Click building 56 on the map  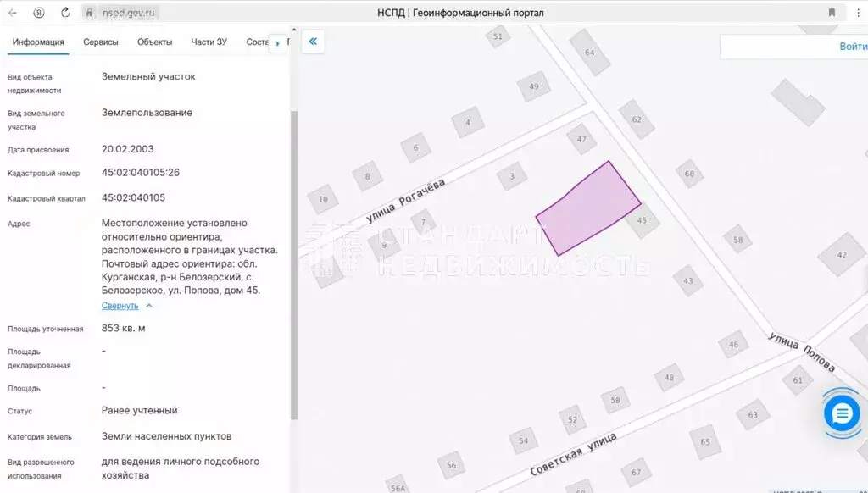451,465
